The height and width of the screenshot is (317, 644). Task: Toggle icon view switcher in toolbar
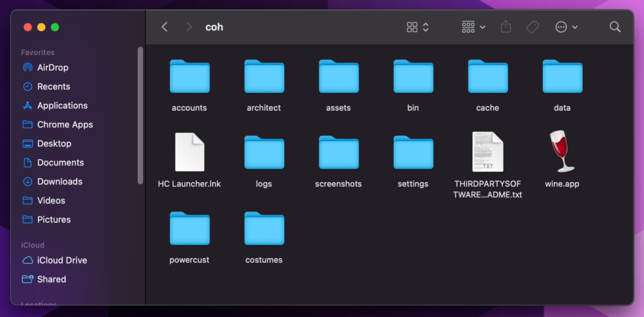417,27
